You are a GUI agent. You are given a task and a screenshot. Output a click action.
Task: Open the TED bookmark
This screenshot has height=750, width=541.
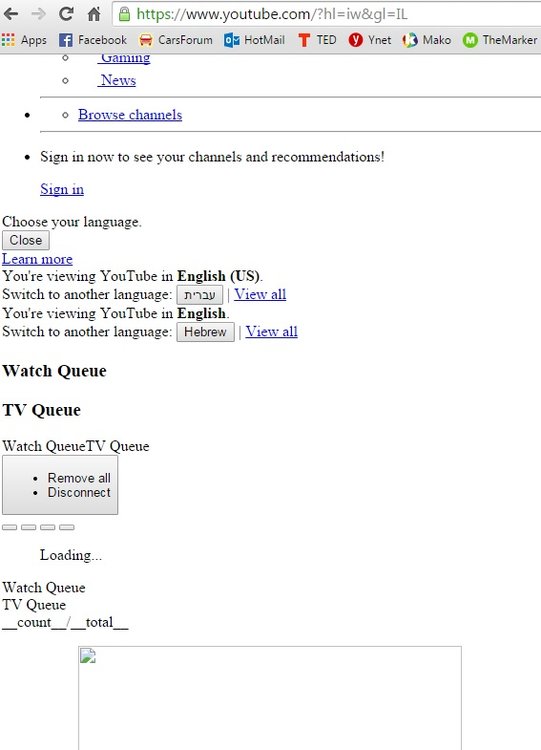(x=317, y=40)
